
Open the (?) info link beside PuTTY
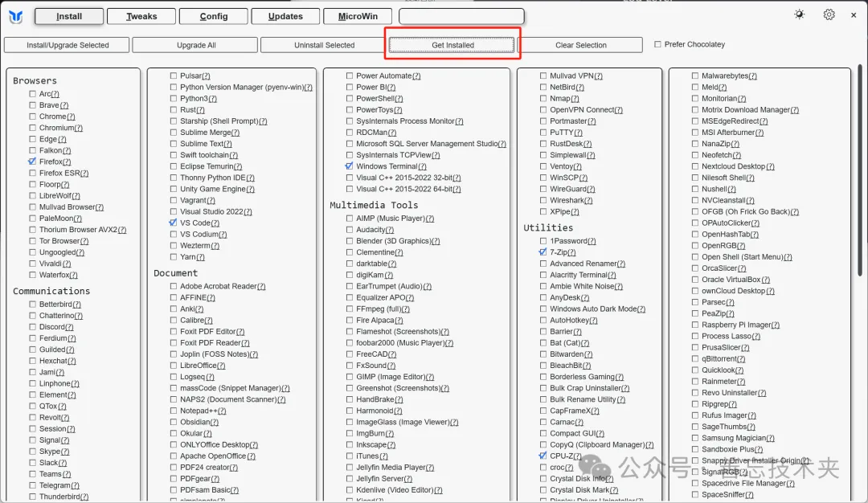tap(578, 133)
